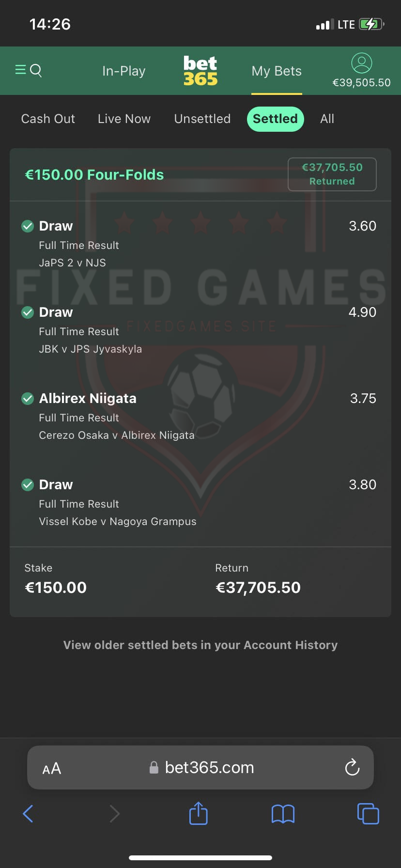The height and width of the screenshot is (868, 401).
Task: Reload the page with refresh icon
Action: 352,767
